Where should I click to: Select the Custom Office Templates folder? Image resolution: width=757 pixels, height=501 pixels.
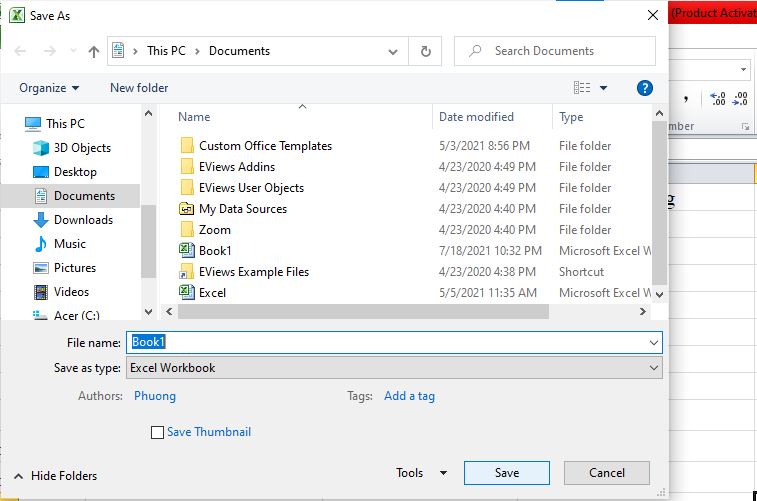(265, 146)
